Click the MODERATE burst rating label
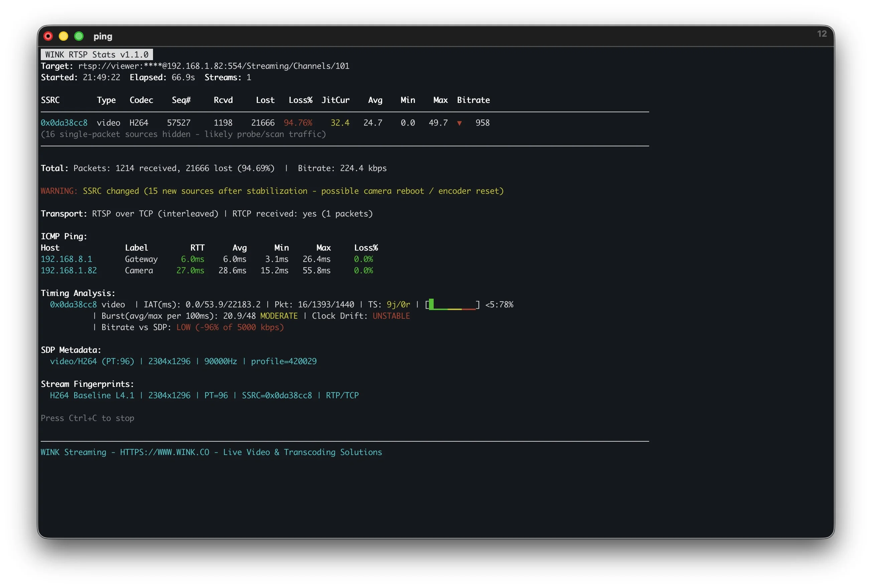The height and width of the screenshot is (588, 872). pos(279,316)
